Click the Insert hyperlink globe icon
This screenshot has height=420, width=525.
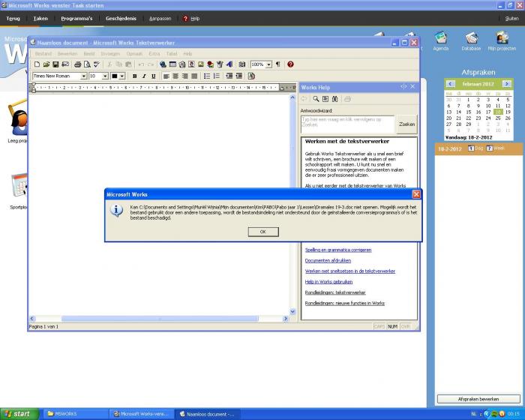click(x=163, y=64)
